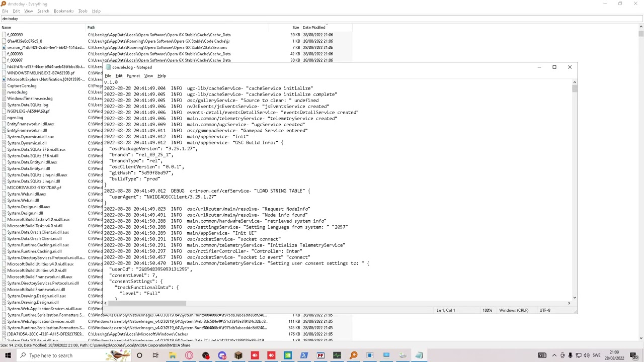Open the green monitor graph taskbar icon
Image resolution: width=644 pixels, height=362 pixels.
pos(337,355)
